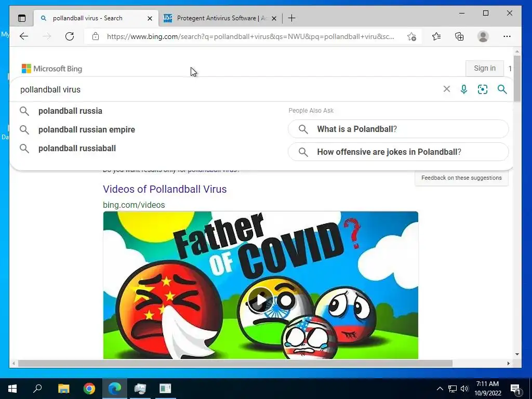Refresh the Bing search page
Screen dimensions: 532x399
[x=70, y=36]
